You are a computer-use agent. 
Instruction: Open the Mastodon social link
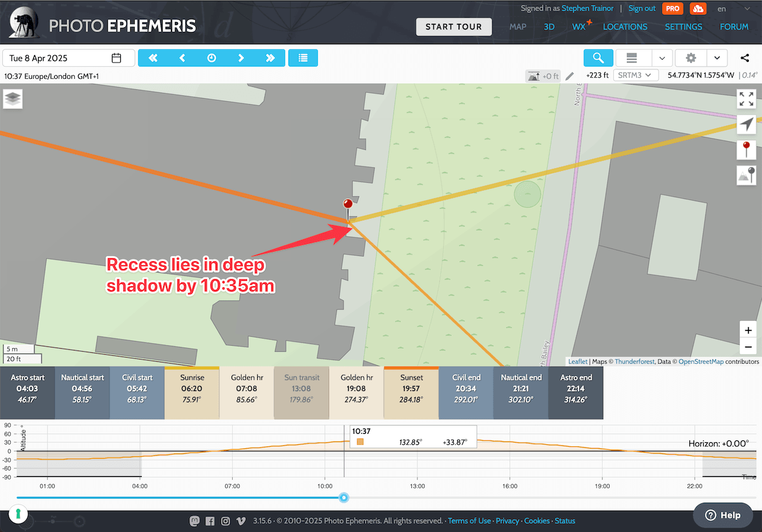click(195, 521)
